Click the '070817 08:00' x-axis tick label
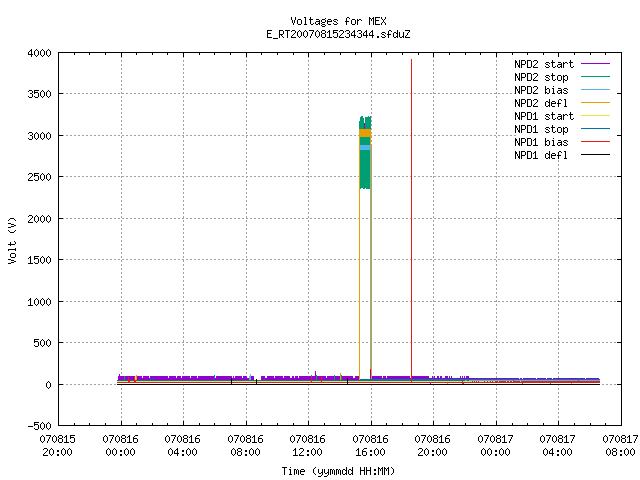Screen dimensions: 640x480 point(620,446)
